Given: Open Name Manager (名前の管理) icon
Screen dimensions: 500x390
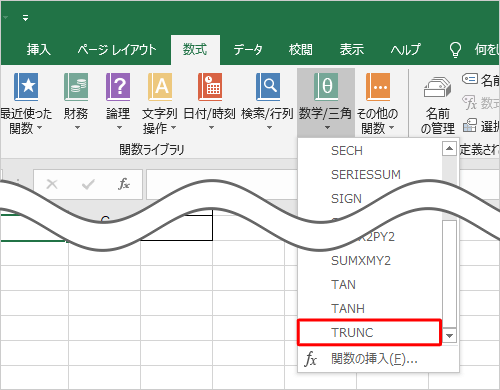Looking at the screenshot, I should click(x=437, y=87).
